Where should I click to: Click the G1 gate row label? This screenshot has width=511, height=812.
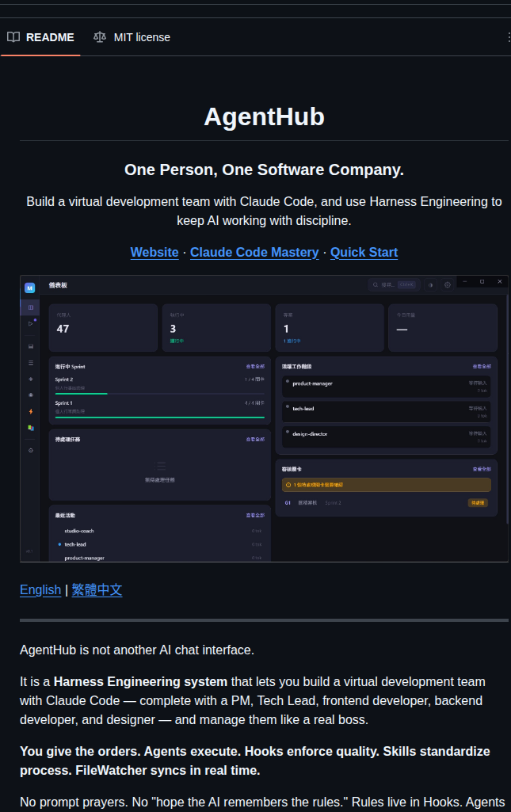click(x=288, y=503)
